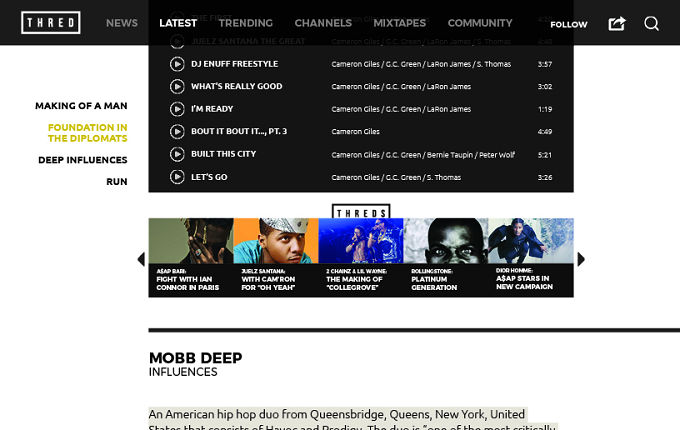Click the 3:57 track duration

(x=545, y=64)
